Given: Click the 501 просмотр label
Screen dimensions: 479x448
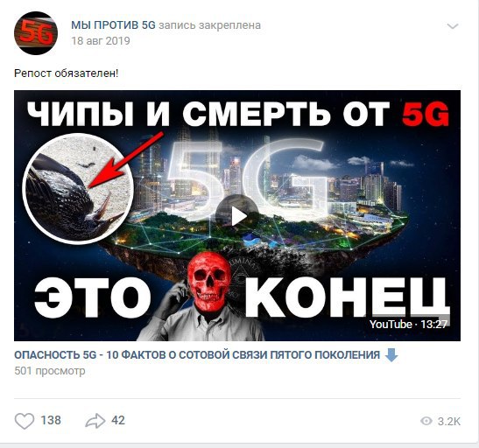Looking at the screenshot, I should [x=50, y=371].
